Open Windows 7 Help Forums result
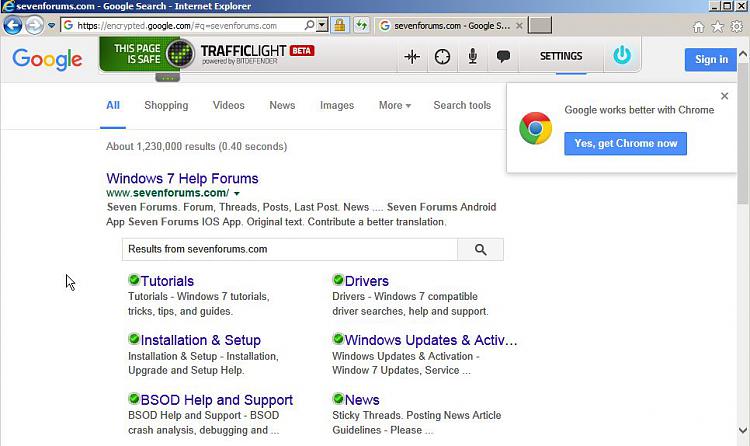 point(182,178)
